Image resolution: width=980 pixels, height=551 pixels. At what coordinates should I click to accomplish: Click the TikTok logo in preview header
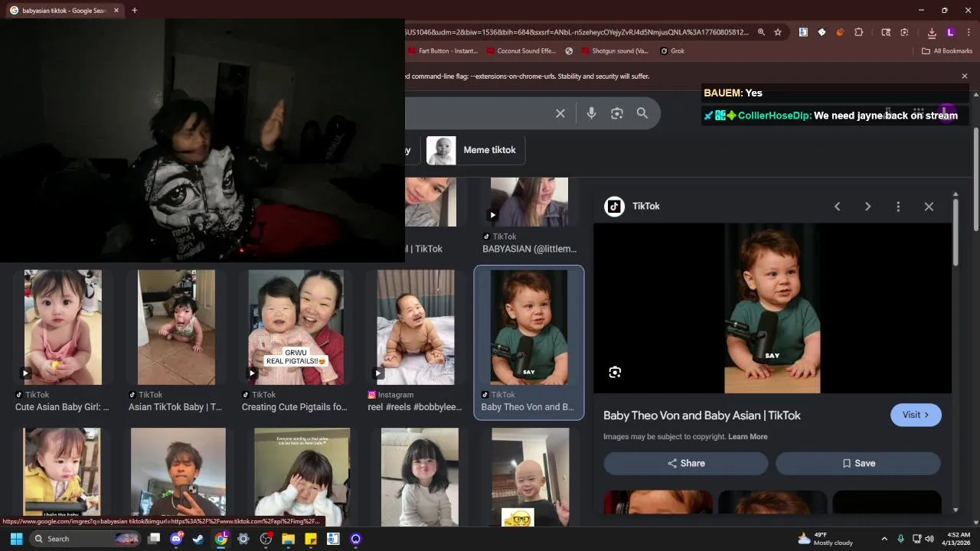pos(614,207)
